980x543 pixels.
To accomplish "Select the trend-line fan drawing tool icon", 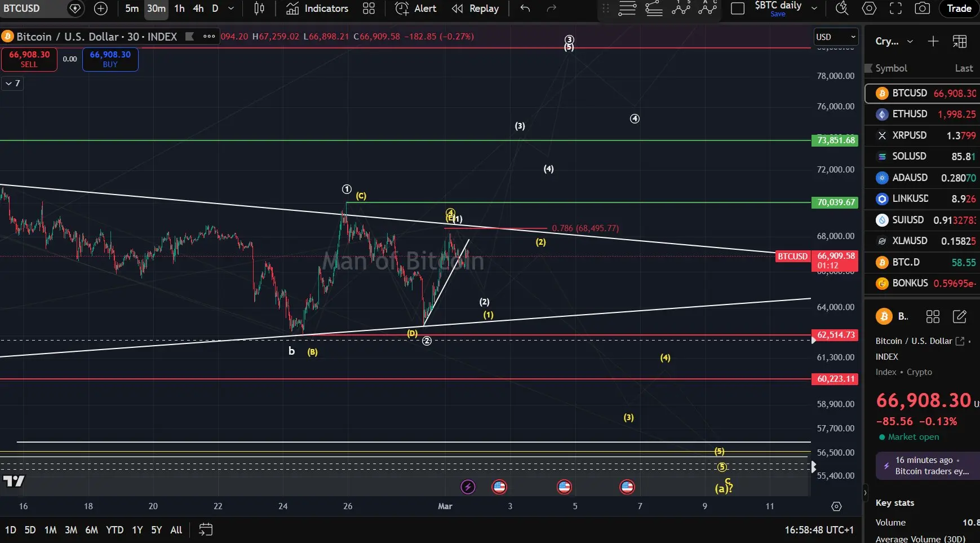I will click(x=654, y=8).
